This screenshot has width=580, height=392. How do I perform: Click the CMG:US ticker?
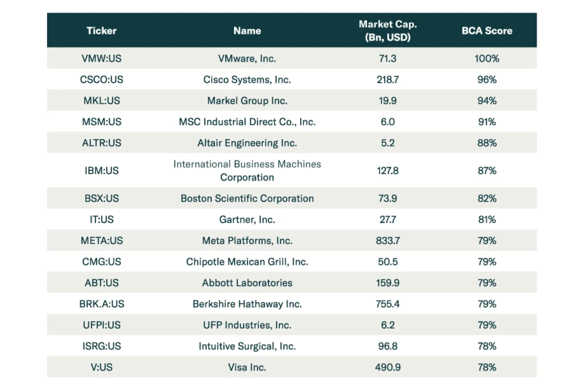(x=101, y=262)
